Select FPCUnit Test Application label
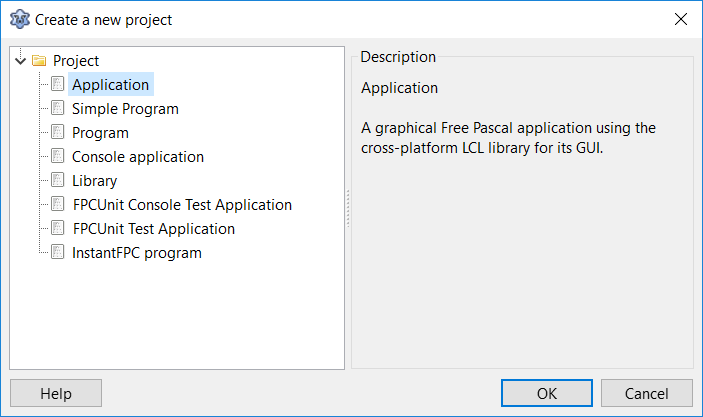The width and height of the screenshot is (703, 417). pos(153,229)
